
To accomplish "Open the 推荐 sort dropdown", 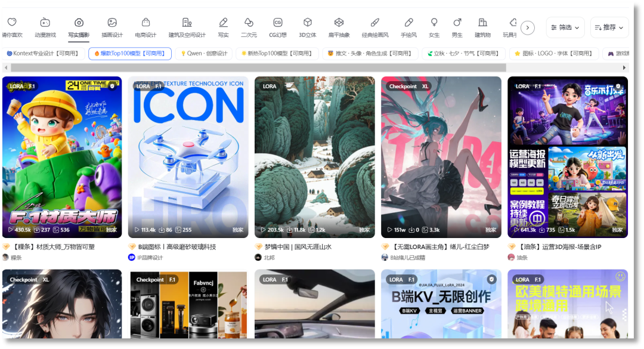I will tap(609, 27).
